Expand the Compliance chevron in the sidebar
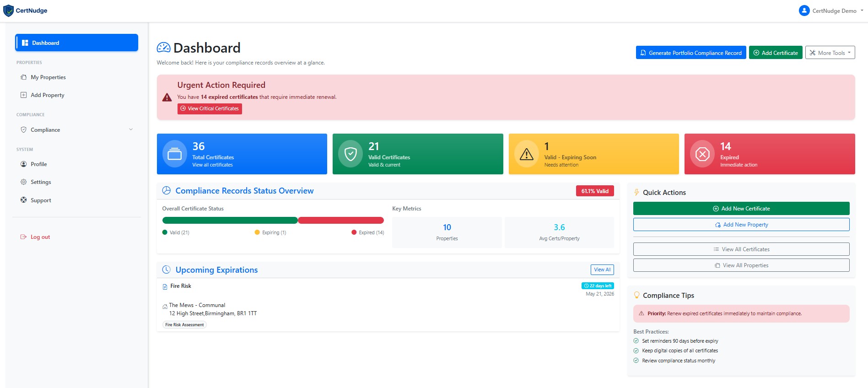This screenshot has width=868, height=388. (x=131, y=129)
